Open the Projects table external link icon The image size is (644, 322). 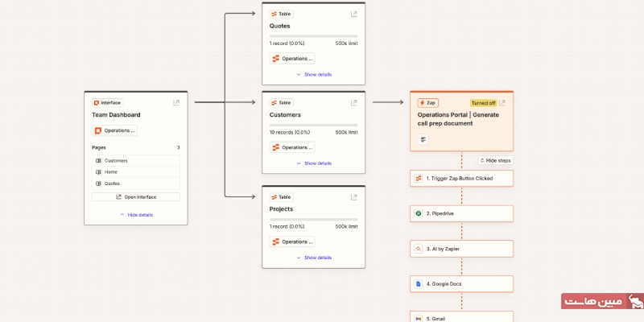pos(353,197)
